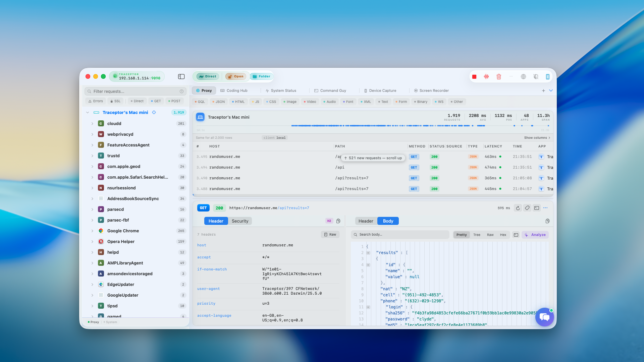Click the H2 protocol badge
Viewport: 644px width, 362px height.
(329, 221)
